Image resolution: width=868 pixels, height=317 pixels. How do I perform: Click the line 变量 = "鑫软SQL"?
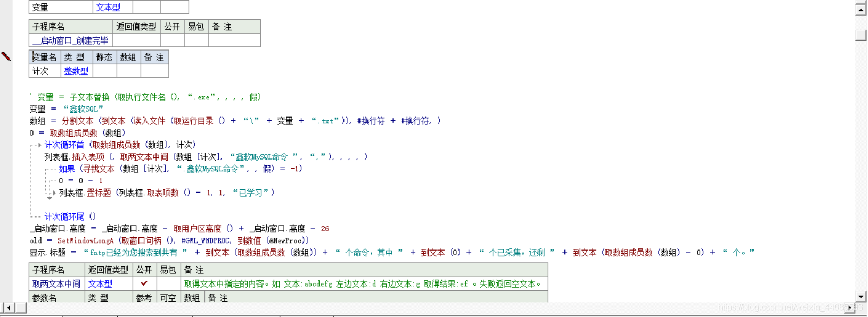[67, 109]
